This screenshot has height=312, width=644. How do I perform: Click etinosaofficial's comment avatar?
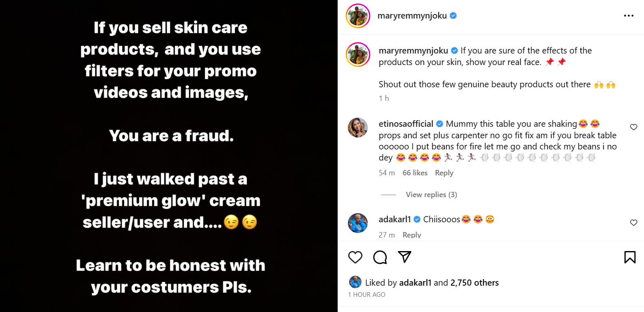click(357, 128)
